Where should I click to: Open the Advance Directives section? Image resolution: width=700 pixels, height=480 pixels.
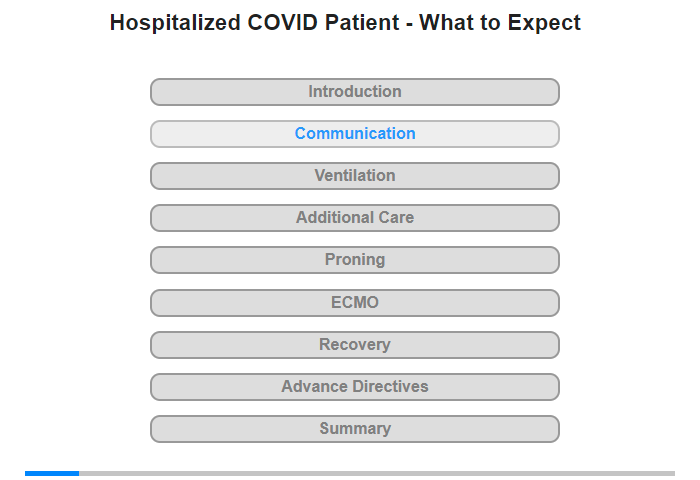(x=355, y=387)
